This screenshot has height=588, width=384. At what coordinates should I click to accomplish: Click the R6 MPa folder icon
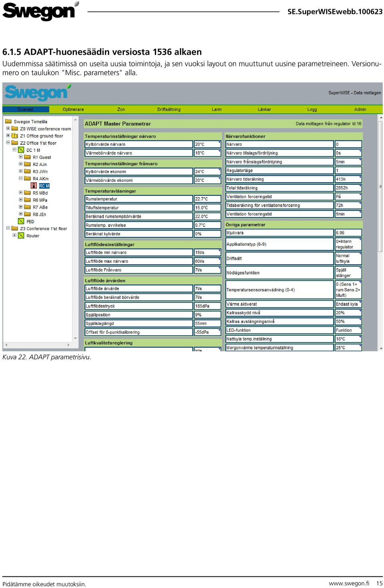point(28,200)
